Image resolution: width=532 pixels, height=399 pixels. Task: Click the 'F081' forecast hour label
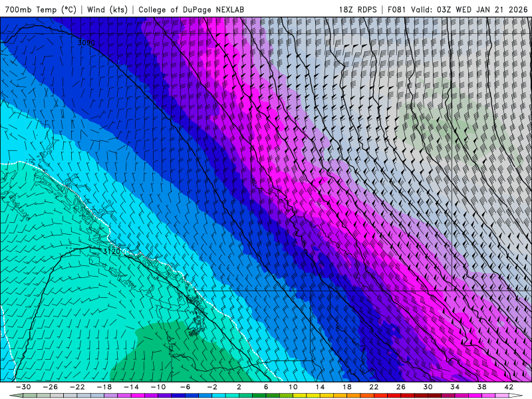pos(396,10)
